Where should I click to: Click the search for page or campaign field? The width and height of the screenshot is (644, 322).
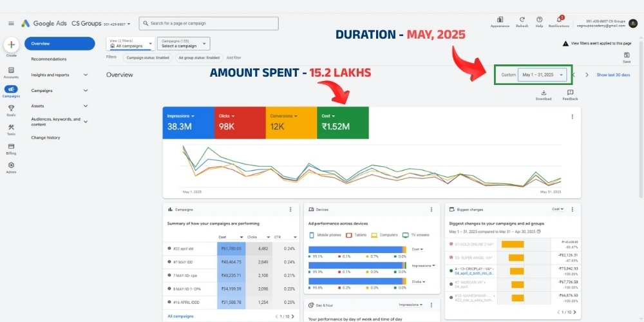point(209,23)
